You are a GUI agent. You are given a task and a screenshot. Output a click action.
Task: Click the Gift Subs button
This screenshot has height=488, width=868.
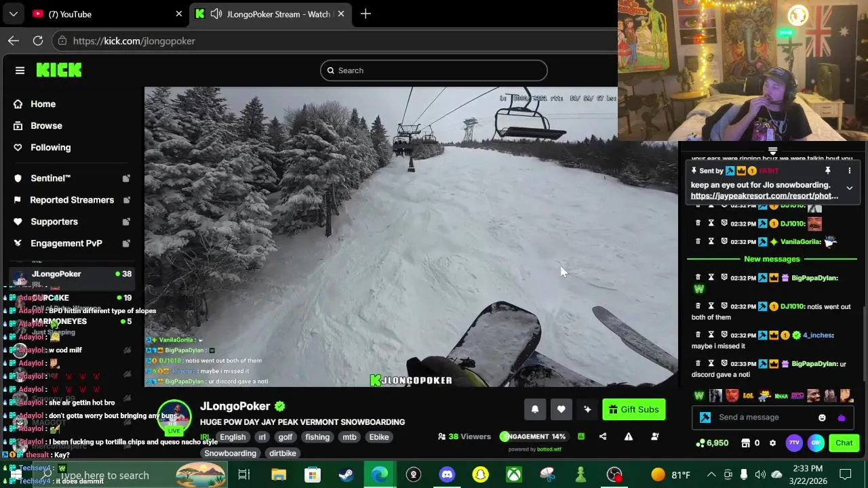(x=634, y=409)
